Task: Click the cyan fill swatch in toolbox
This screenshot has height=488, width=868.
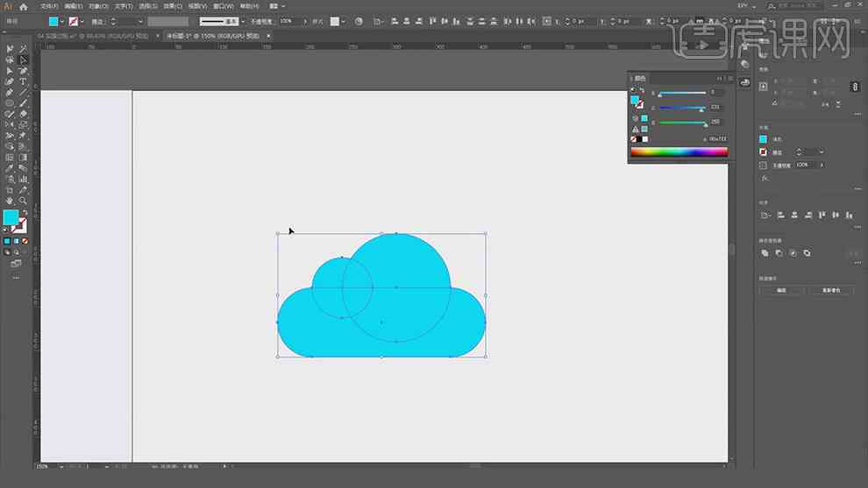Action: [11, 217]
